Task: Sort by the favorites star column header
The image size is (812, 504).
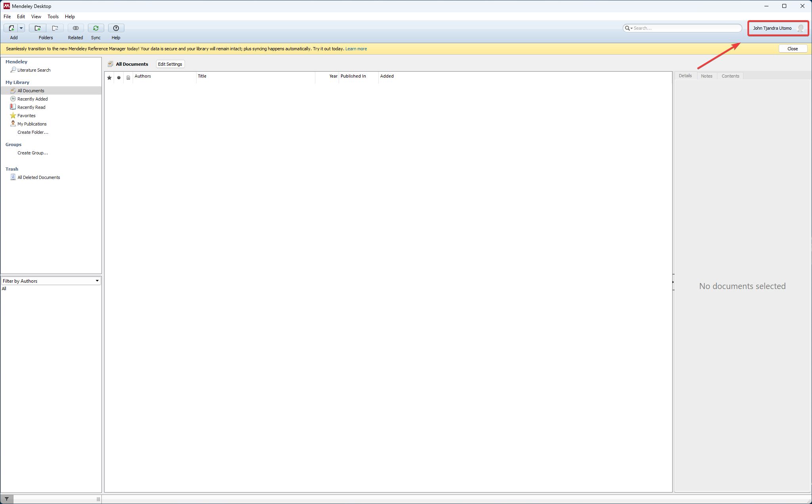Action: (x=109, y=78)
